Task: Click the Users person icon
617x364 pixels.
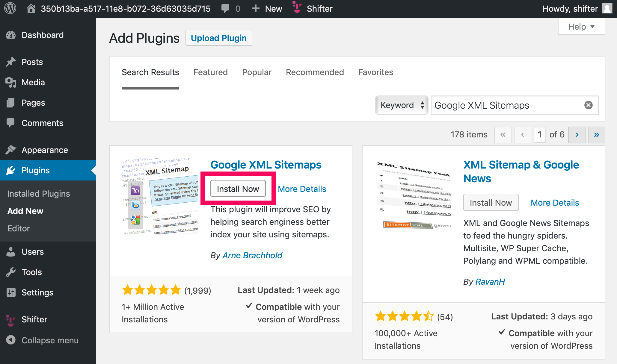Action: 11,252
